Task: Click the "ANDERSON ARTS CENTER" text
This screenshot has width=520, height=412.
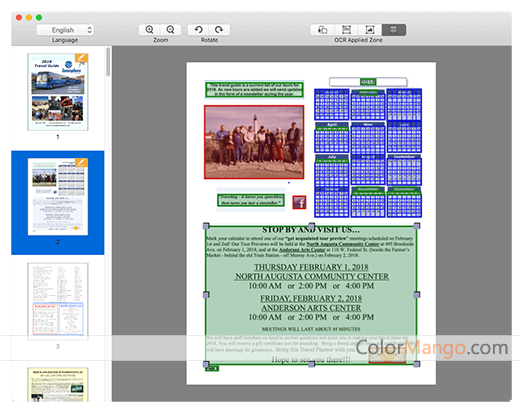Action: coord(311,308)
